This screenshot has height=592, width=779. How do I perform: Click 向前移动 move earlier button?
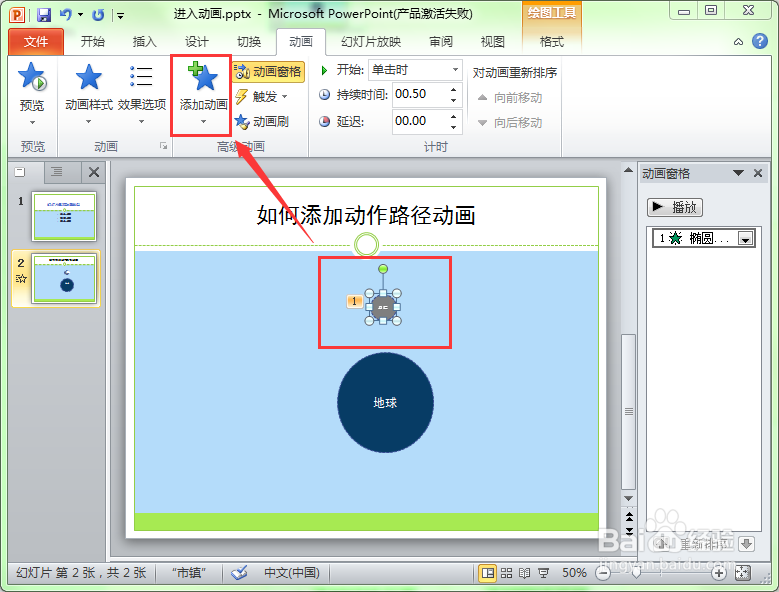(510, 98)
